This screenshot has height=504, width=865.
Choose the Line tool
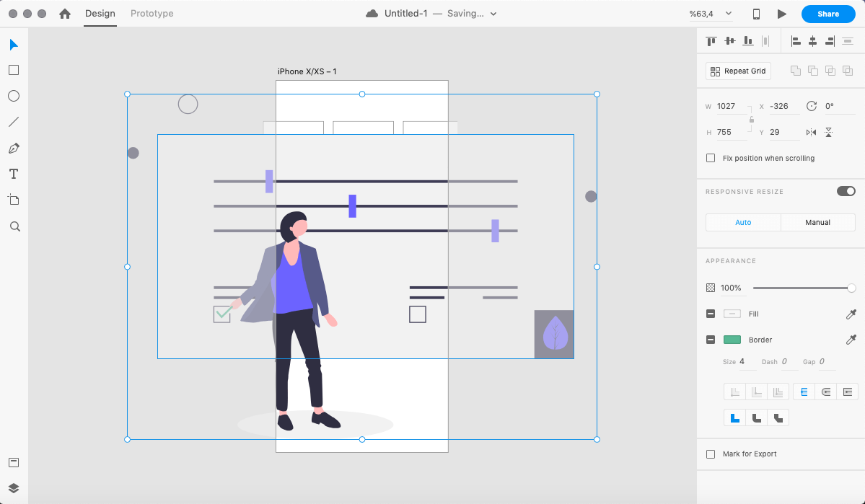pyautogui.click(x=14, y=122)
